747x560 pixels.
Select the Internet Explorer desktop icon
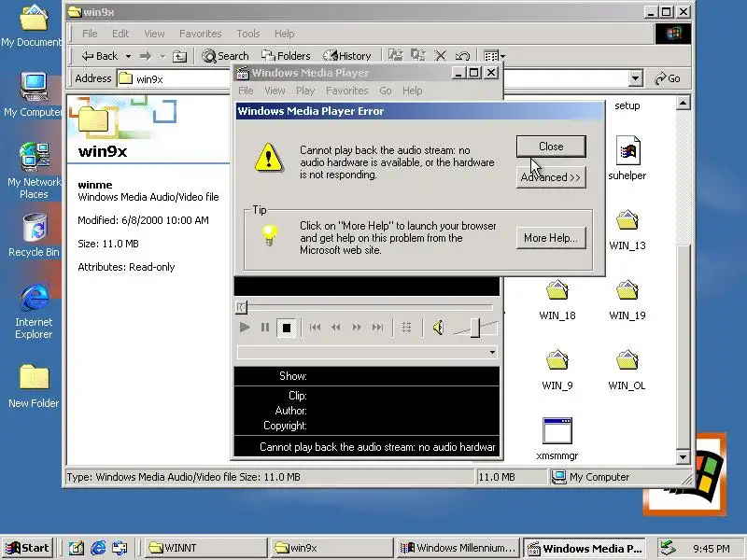pos(34,311)
